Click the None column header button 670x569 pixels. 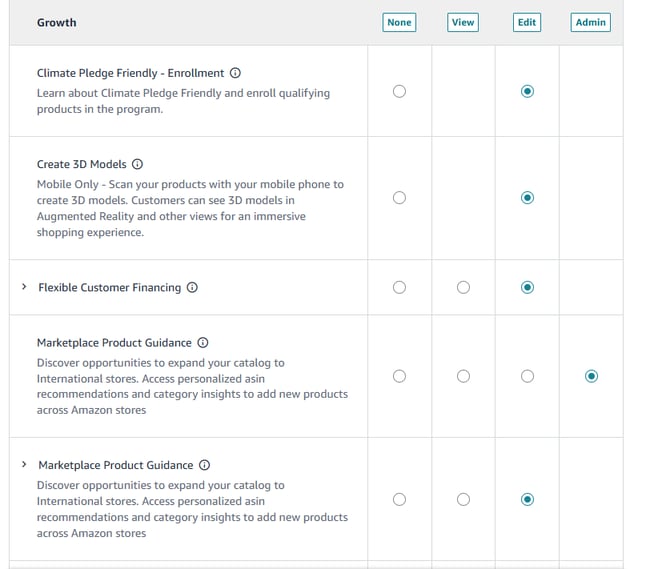click(399, 22)
